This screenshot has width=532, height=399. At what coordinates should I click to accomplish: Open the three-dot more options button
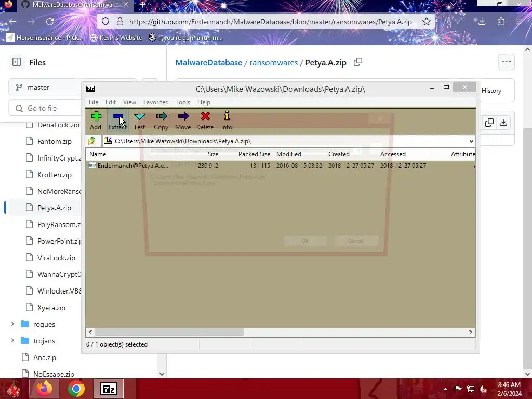[506, 62]
